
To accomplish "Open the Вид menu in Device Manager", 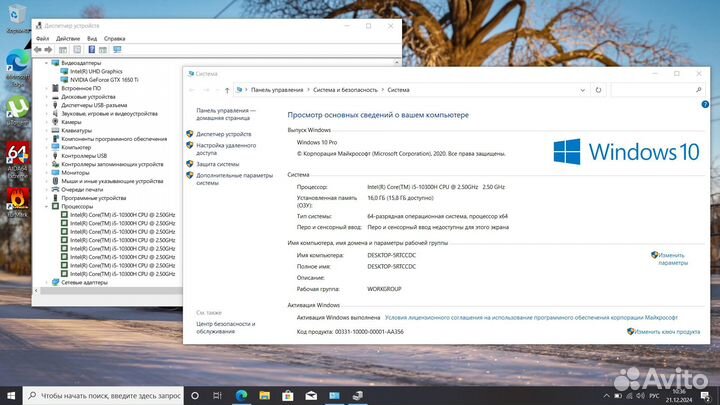I will point(92,39).
